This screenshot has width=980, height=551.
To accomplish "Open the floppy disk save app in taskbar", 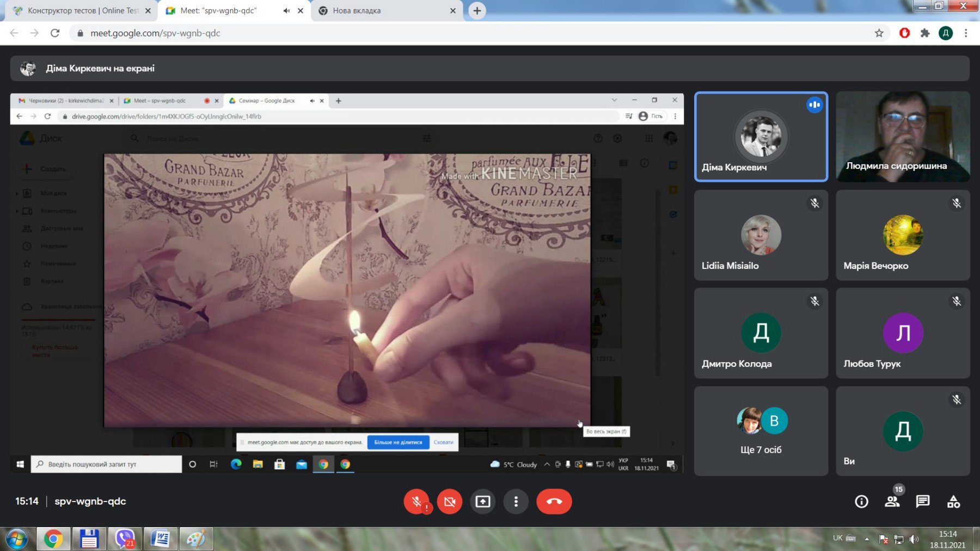I will pos(89,539).
